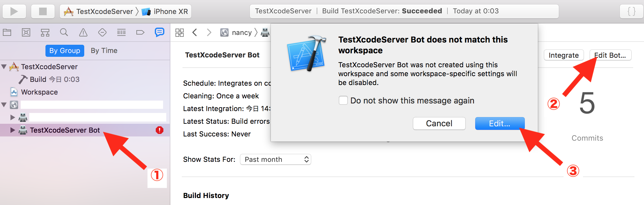The width and height of the screenshot is (644, 205).
Task: Select TestXcodeServer project in navigator
Action: click(85, 67)
